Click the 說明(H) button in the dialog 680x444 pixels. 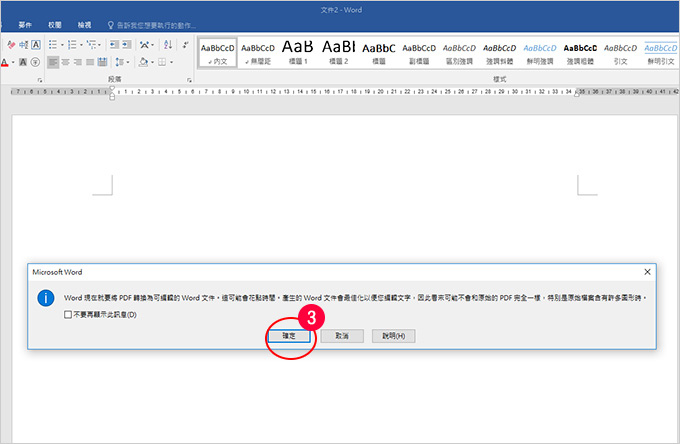click(393, 336)
